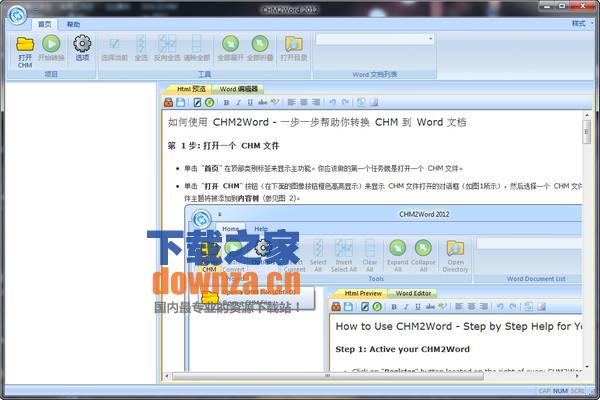
Task: Click the 反向全选 invert selection icon
Action: (x=167, y=43)
